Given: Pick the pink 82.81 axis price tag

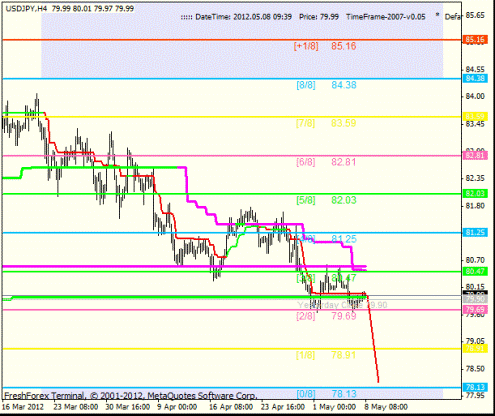Looking at the screenshot, I should point(475,155).
